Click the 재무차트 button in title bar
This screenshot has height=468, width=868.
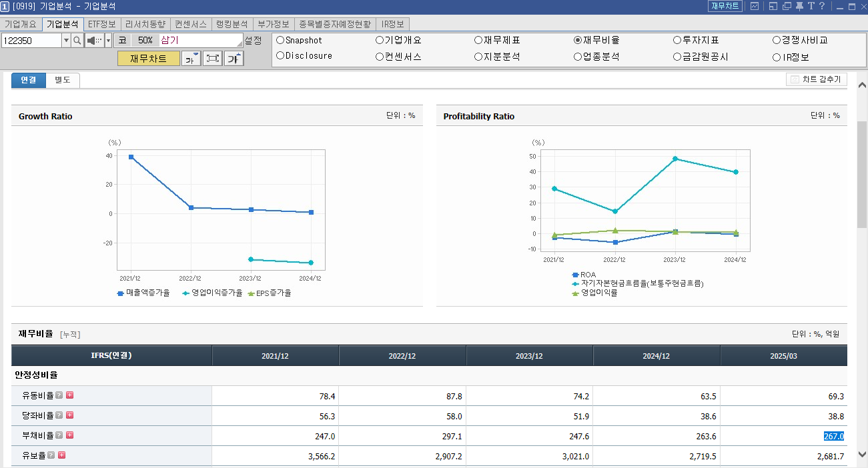coord(725,6)
